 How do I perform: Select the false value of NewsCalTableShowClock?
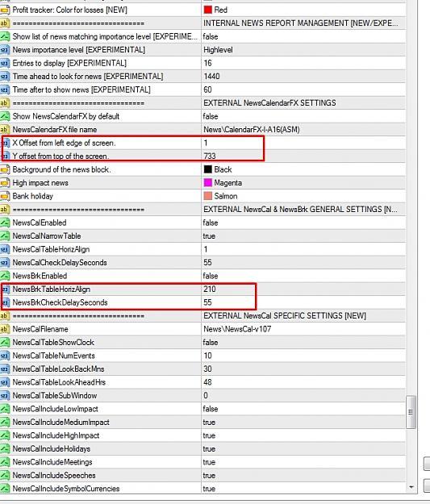tap(211, 343)
